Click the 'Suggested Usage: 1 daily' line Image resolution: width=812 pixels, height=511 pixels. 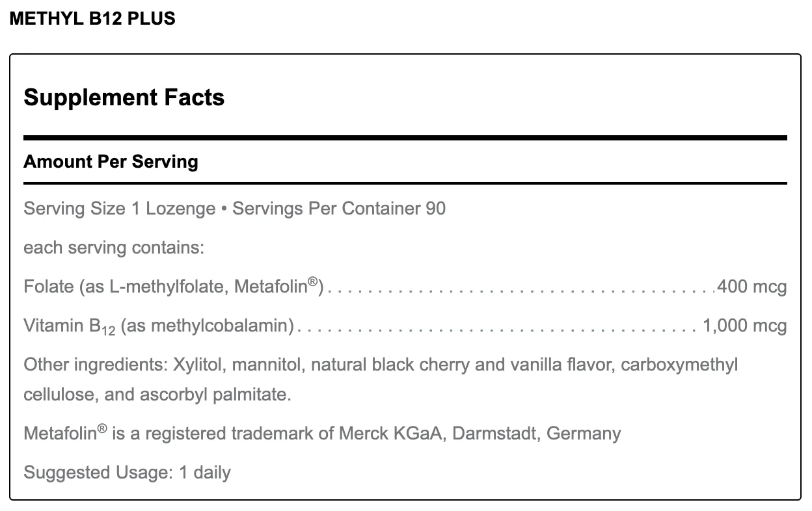click(x=127, y=473)
